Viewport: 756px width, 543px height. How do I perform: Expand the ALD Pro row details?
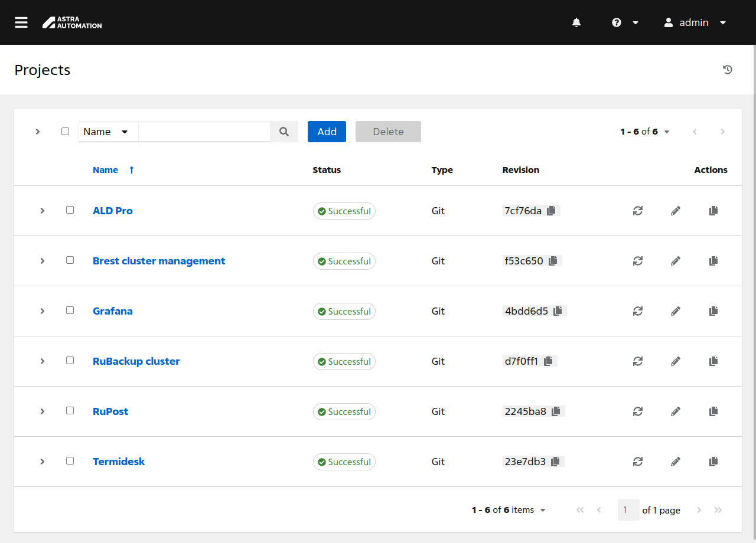tap(43, 211)
